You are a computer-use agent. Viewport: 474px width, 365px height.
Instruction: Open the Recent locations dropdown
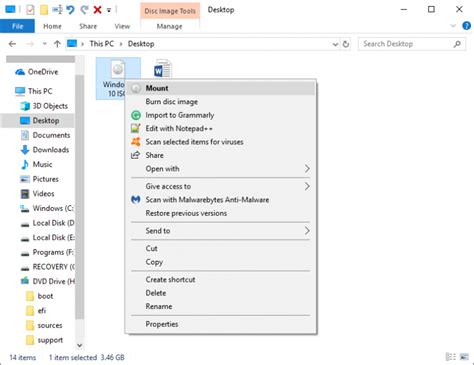coord(44,44)
